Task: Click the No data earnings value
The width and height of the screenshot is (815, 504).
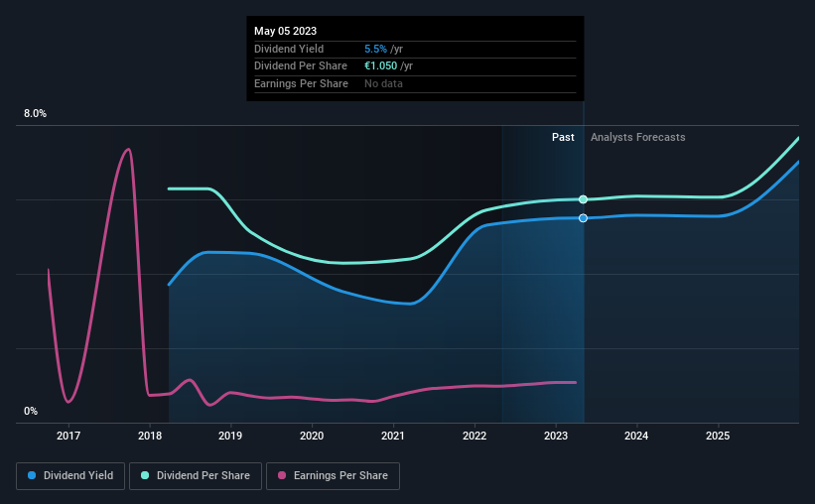Action: 383,83
